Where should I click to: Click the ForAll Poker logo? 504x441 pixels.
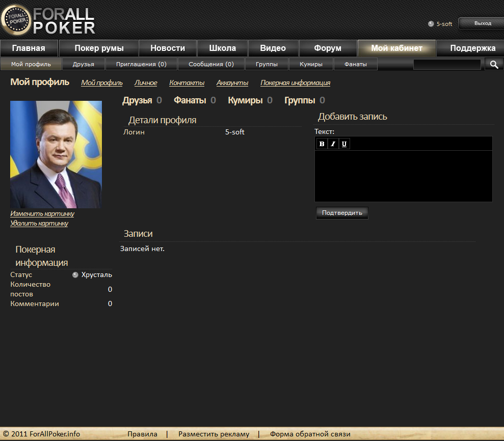tap(48, 20)
